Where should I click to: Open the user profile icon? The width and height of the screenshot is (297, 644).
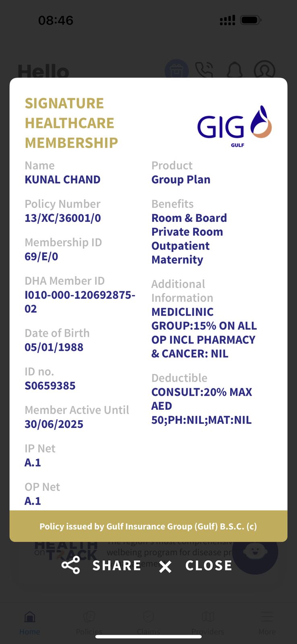[x=264, y=70]
